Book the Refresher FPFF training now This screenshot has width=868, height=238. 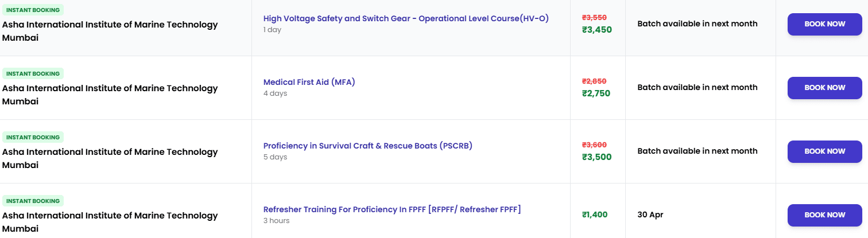tap(824, 215)
